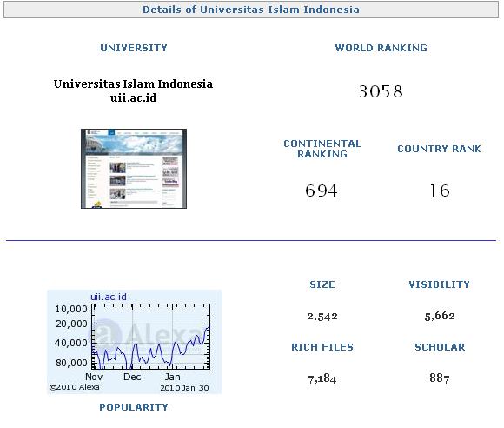Screen dimensions: 504x428
Task: Click the 20,000 axis label on chart
Action: tap(71, 324)
